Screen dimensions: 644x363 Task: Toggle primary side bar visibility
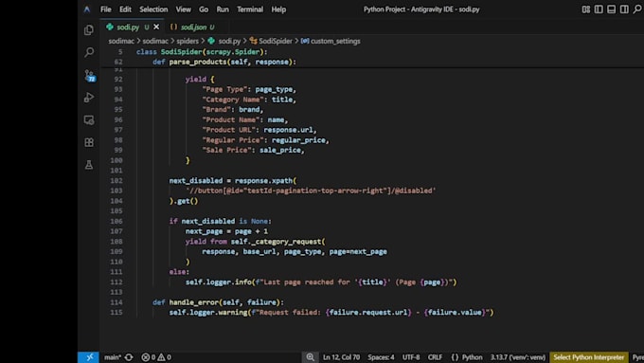tap(599, 9)
